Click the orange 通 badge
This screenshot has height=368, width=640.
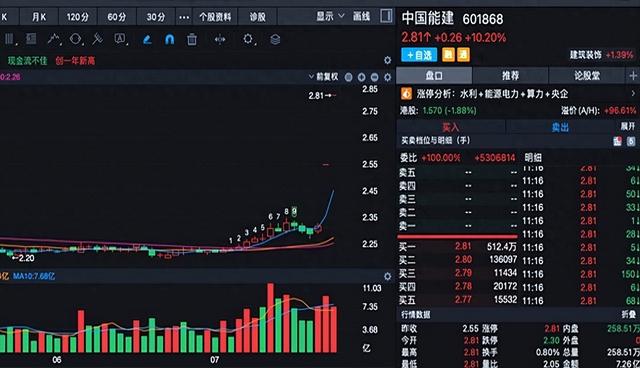[x=463, y=55]
